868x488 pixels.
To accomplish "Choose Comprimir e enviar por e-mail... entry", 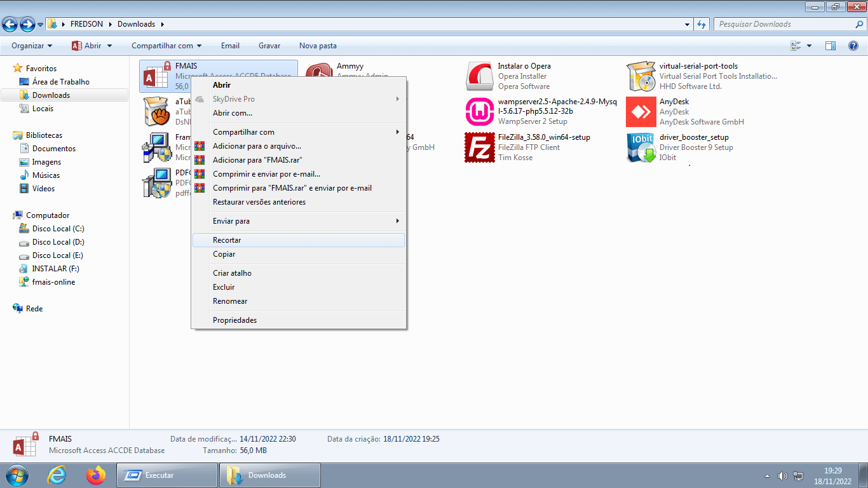I will click(x=299, y=174).
